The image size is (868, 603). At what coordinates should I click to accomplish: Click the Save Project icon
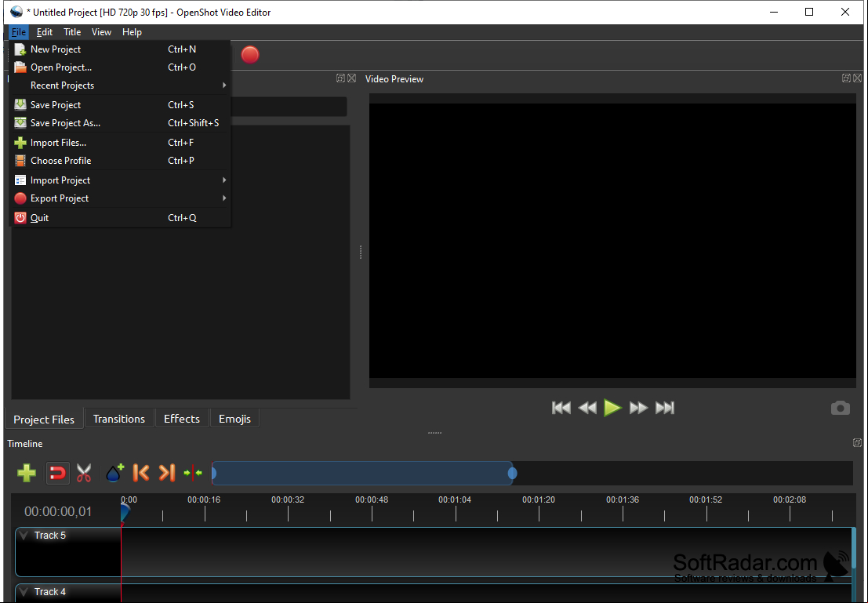click(x=20, y=104)
